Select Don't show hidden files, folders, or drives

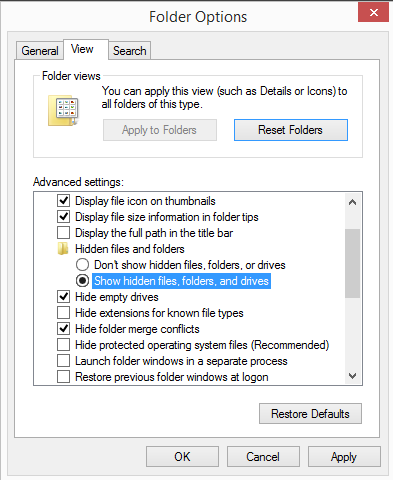click(82, 265)
